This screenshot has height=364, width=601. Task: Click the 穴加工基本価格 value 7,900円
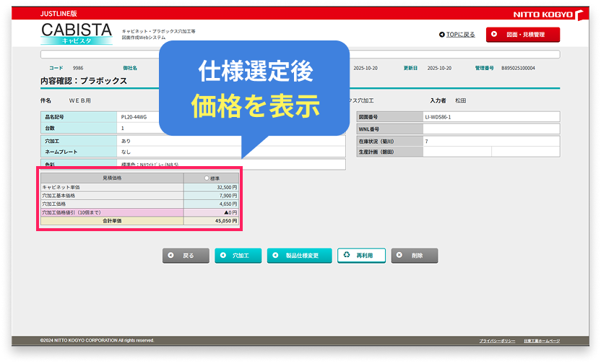(228, 196)
